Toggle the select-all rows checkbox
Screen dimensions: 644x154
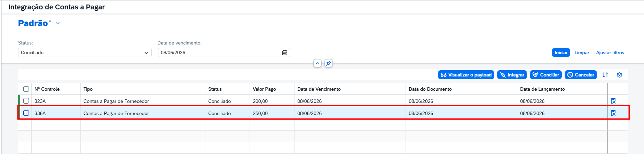pos(26,89)
